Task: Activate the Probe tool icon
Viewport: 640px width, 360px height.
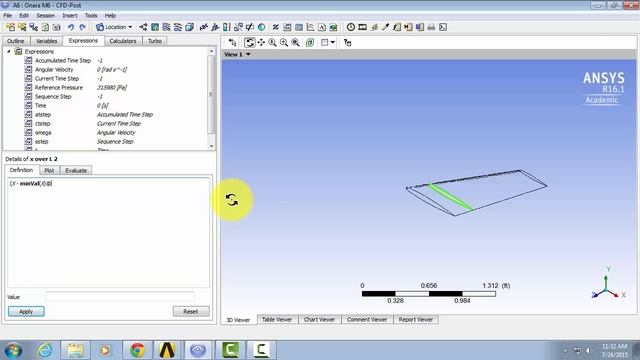Action: 385,27
